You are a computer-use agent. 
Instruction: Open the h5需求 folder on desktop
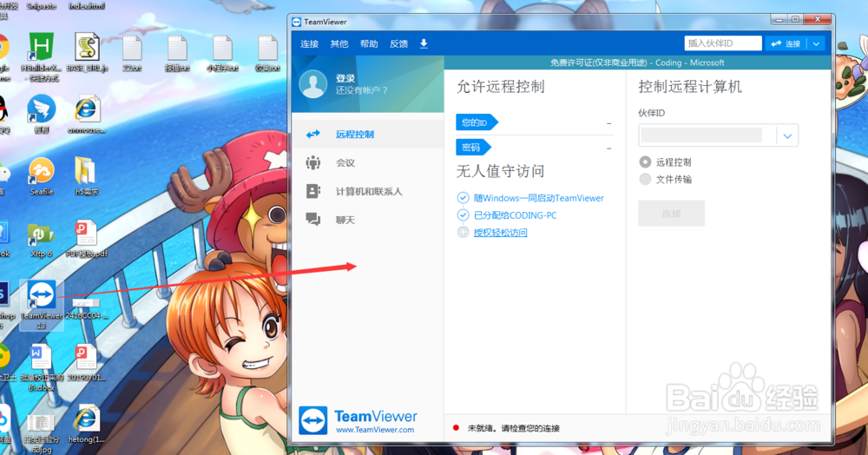pos(86,175)
